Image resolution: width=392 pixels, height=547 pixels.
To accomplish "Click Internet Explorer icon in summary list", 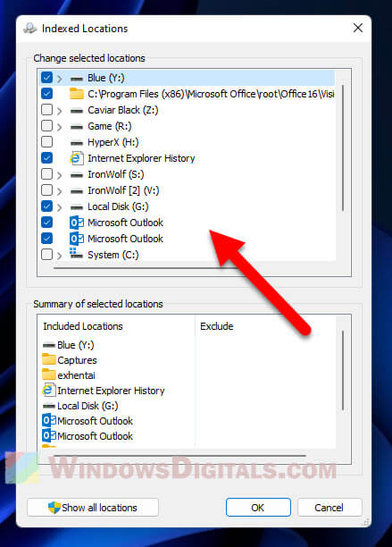I will (49, 390).
